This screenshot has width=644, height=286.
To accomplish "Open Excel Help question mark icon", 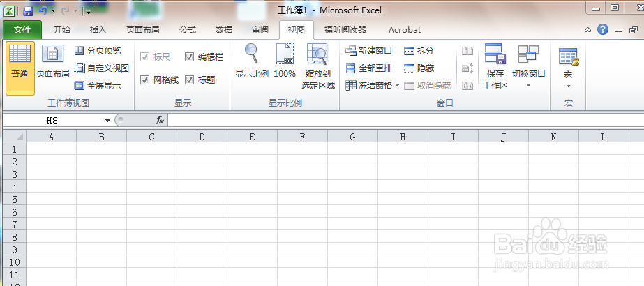I will (x=603, y=29).
